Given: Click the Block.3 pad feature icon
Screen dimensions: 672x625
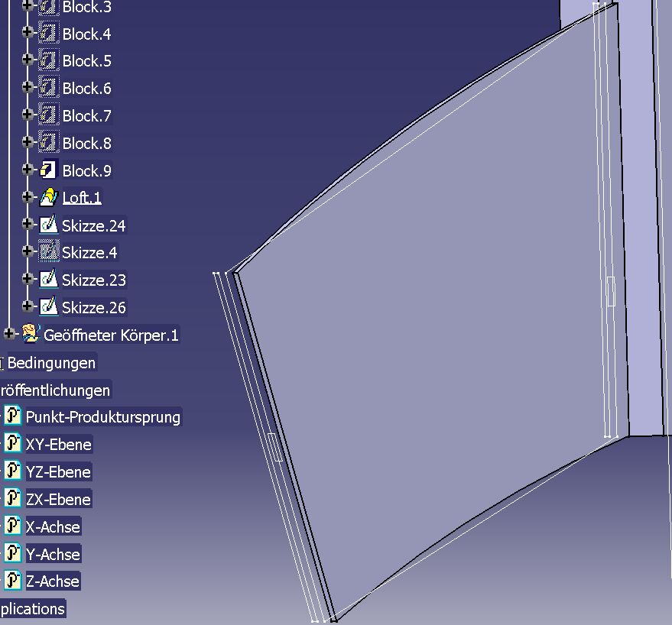Looking at the screenshot, I should tap(48, 6).
